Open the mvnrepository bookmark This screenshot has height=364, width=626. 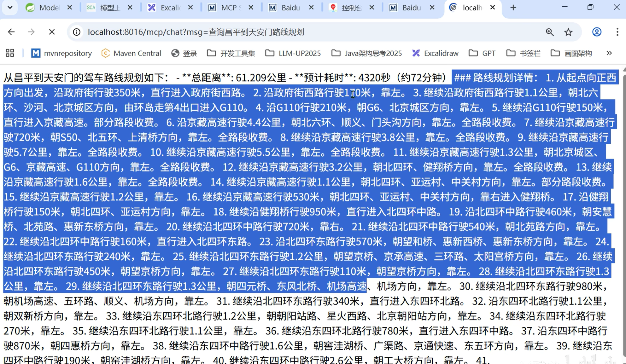point(61,53)
